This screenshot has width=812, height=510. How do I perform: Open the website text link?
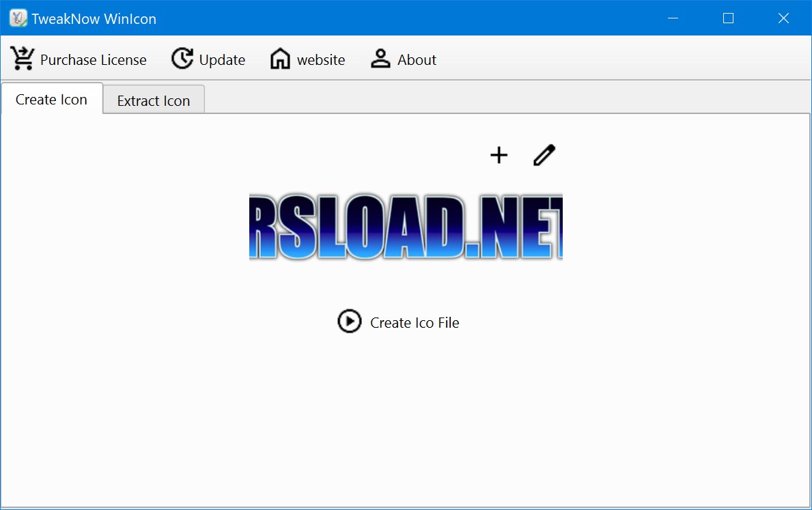pyautogui.click(x=321, y=60)
